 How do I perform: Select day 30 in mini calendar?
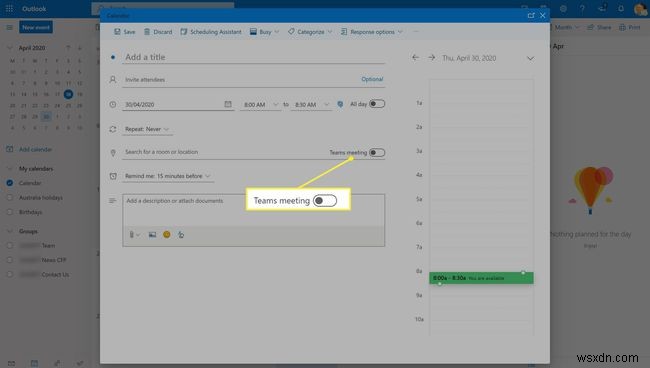[x=46, y=117]
